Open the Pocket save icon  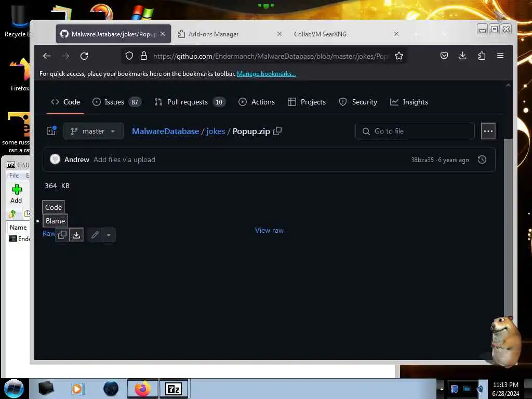444,56
